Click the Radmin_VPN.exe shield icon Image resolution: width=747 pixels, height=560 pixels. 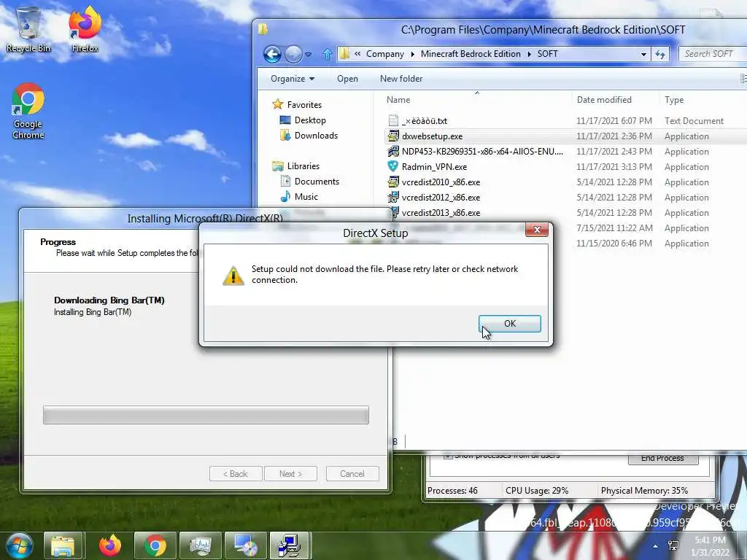tap(393, 166)
